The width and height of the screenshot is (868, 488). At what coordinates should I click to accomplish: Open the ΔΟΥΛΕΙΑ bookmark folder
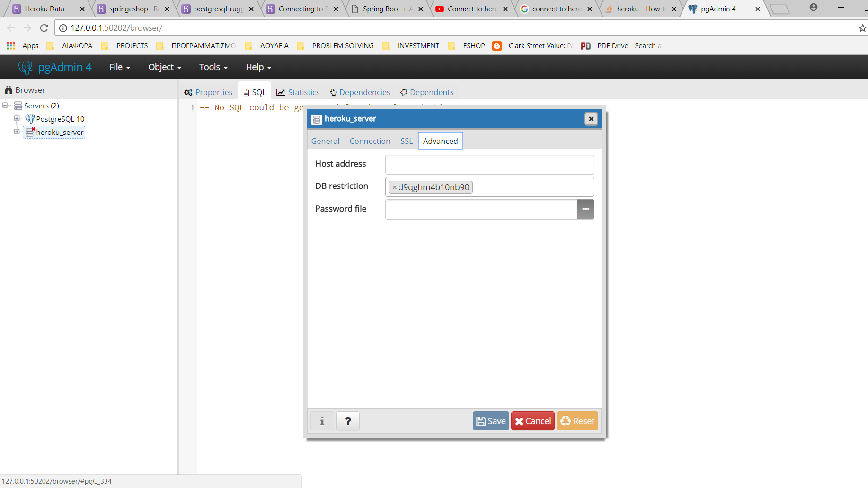[x=266, y=46]
